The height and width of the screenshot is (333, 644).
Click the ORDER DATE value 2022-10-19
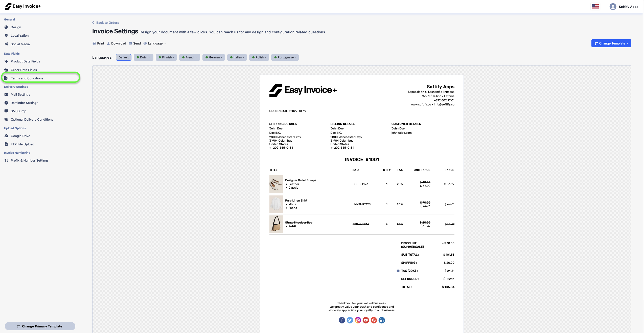298,111
